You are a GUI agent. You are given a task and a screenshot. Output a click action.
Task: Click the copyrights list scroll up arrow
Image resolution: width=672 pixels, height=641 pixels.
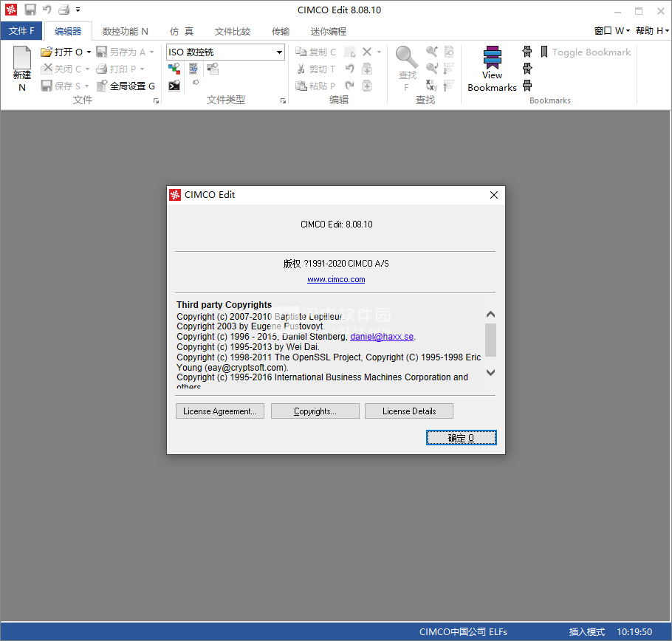click(x=491, y=314)
